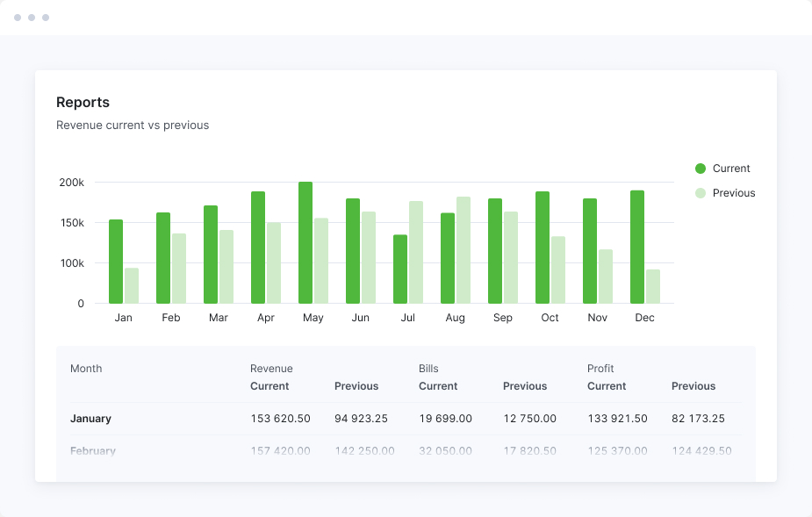Click the Reports heading
Viewport: 812px width, 517px height.
tap(83, 103)
